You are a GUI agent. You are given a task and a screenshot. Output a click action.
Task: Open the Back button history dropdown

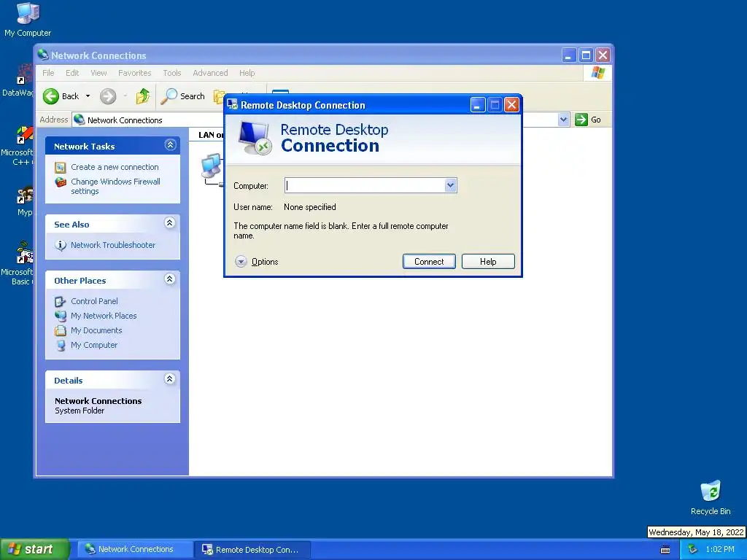pos(88,96)
